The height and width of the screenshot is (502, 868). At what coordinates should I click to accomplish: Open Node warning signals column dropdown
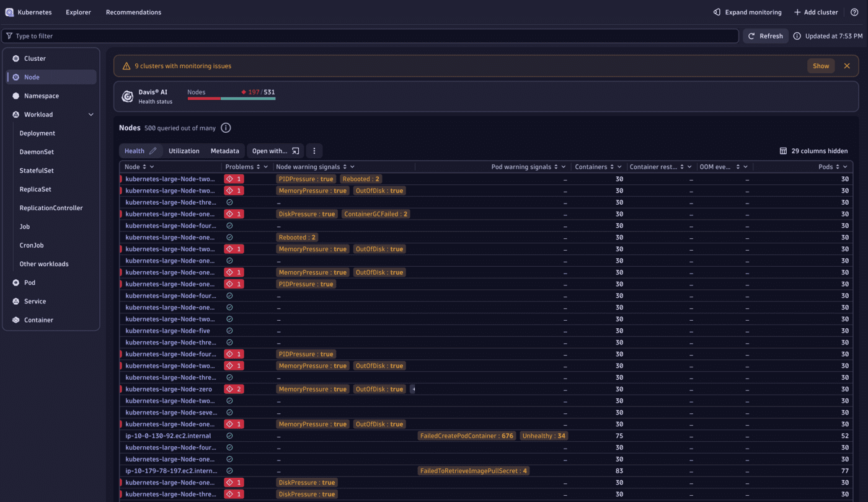pyautogui.click(x=353, y=167)
